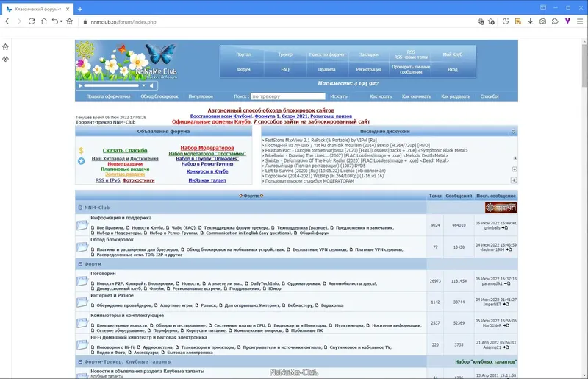Screen dimensions: 588x379
Task: Open the Закладки menu item
Action: [x=369, y=54]
